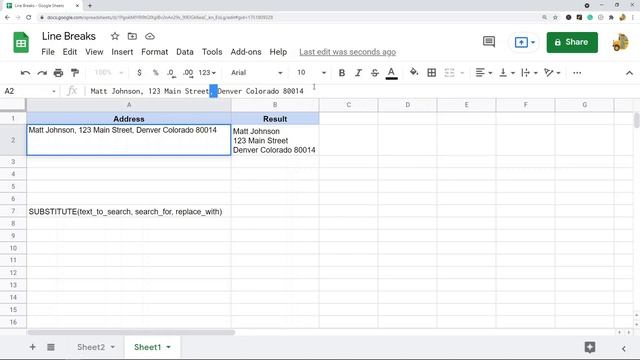Select column A header
This screenshot has height=360, width=640.
[x=129, y=105]
